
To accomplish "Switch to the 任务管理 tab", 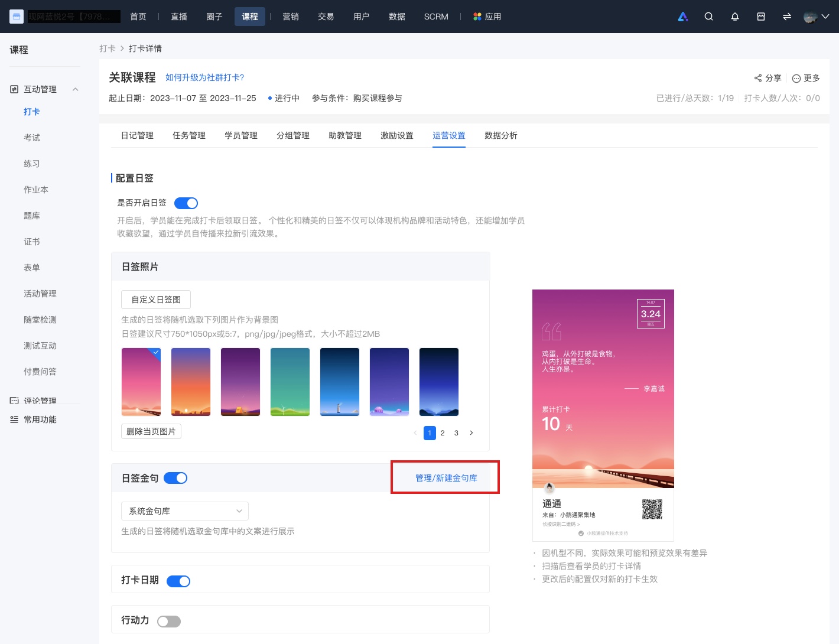I will (x=189, y=135).
